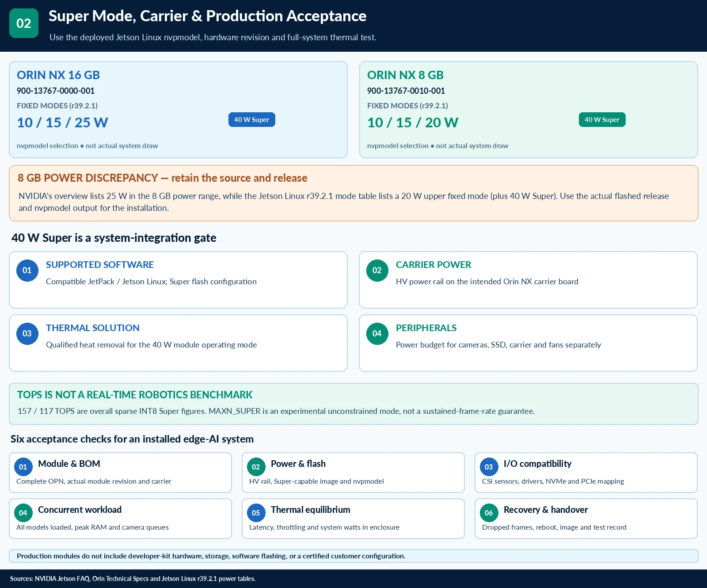The width and height of the screenshot is (707, 588).
Task: Click the Recovery & handover card title
Action: click(x=546, y=510)
